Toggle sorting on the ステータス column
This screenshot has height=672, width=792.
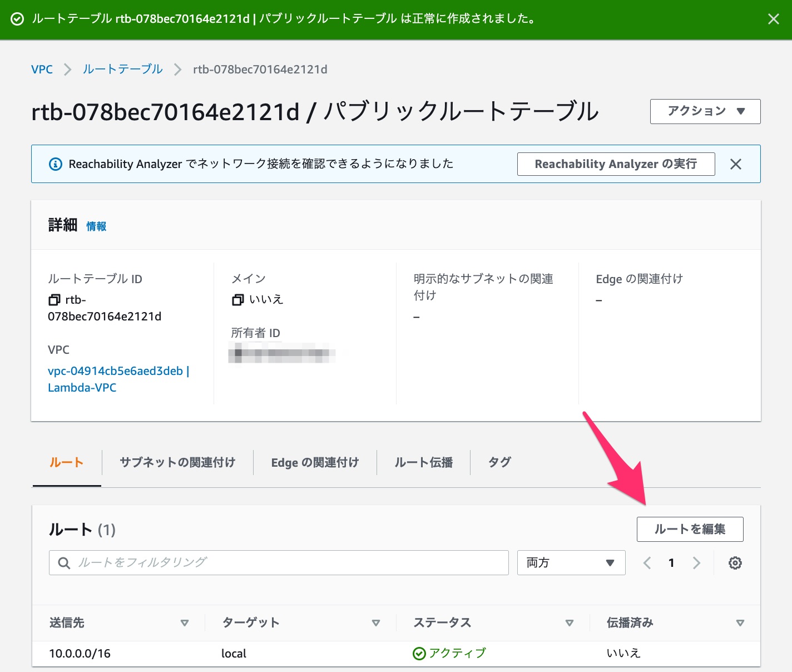570,623
